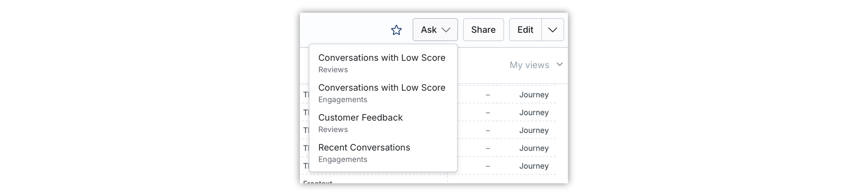Open the My views selector
Image resolution: width=868 pixels, height=196 pixels.
pos(536,65)
